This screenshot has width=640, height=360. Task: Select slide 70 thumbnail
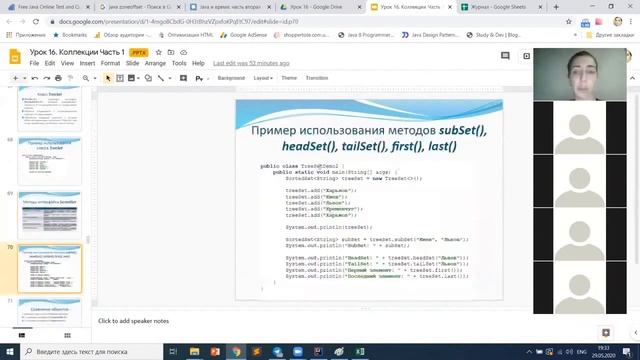click(49, 269)
